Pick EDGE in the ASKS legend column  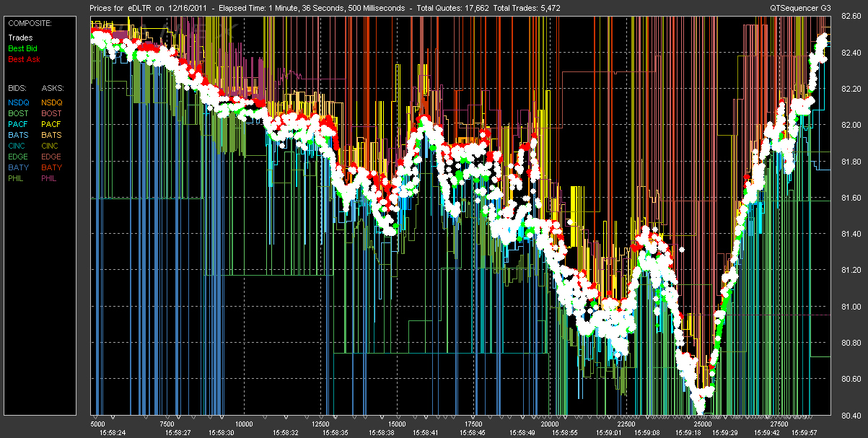click(52, 157)
